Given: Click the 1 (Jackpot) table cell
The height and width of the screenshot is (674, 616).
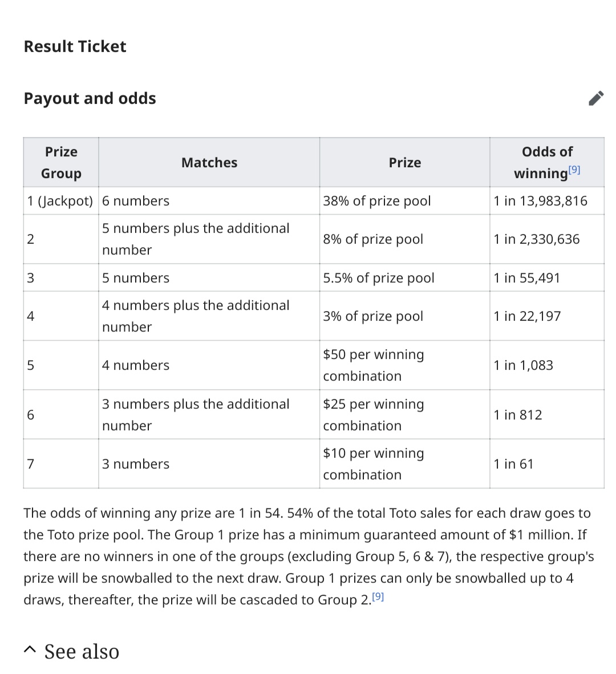Looking at the screenshot, I should (x=60, y=201).
